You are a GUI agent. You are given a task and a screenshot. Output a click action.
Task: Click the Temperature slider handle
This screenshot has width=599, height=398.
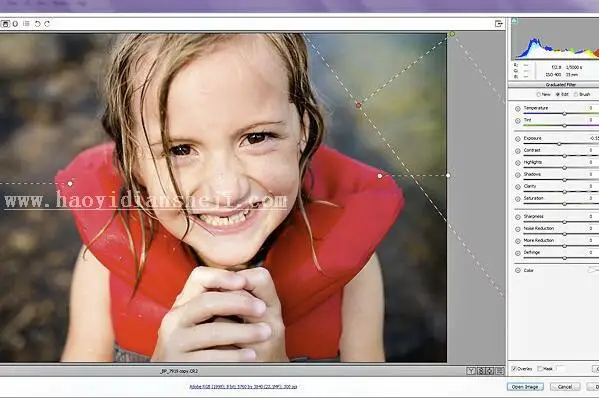pos(564,113)
